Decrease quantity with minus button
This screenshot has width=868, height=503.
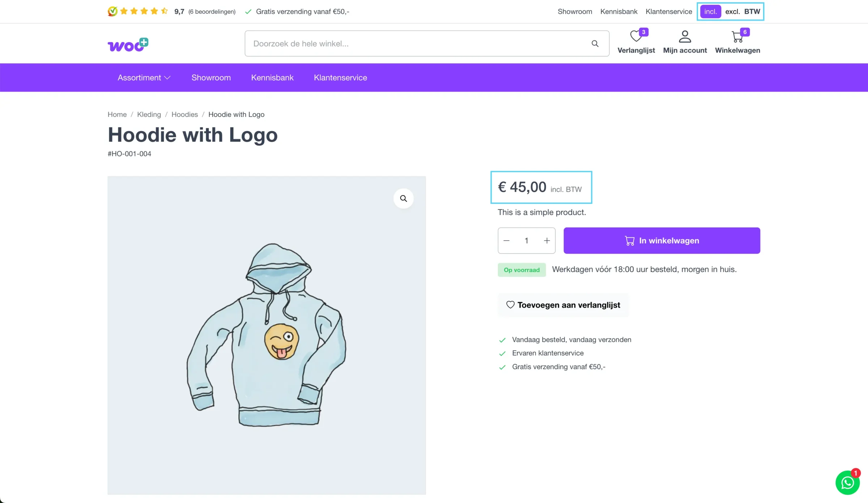click(x=506, y=241)
